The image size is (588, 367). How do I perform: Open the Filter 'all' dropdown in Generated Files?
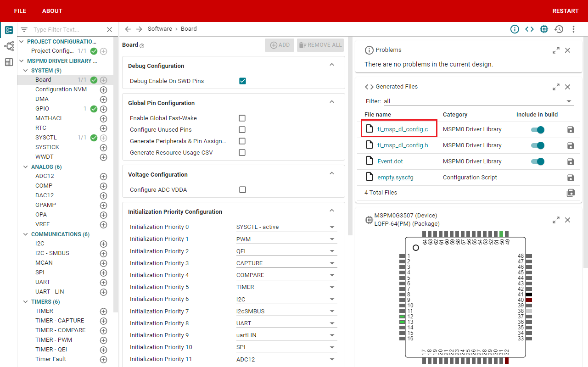(x=478, y=101)
